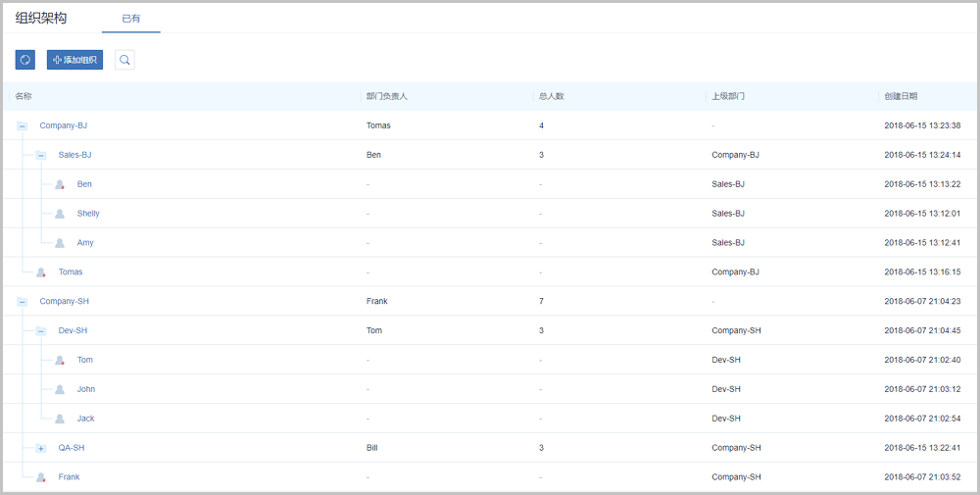Open the Amy user link
The width and height of the screenshot is (980, 495).
coord(85,243)
